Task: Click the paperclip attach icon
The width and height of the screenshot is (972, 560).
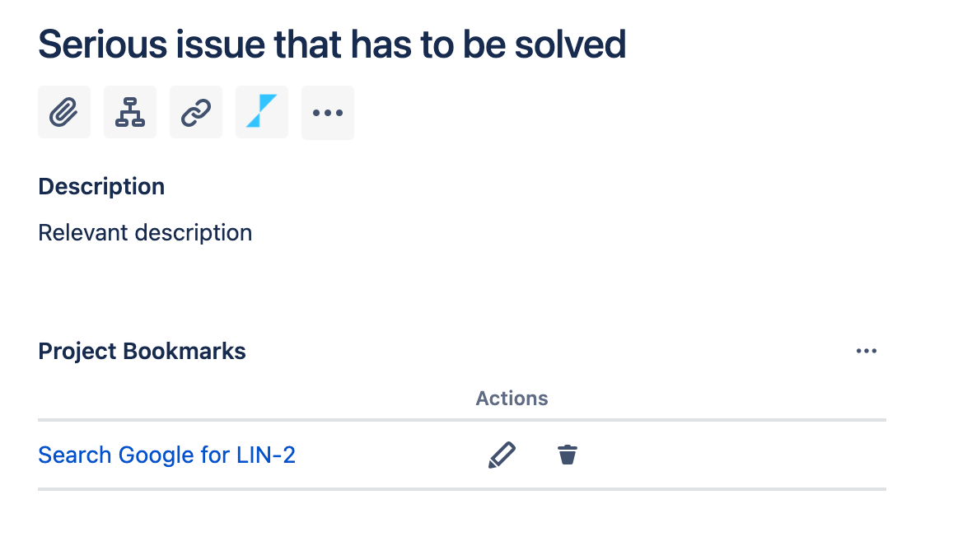Action: 64,112
